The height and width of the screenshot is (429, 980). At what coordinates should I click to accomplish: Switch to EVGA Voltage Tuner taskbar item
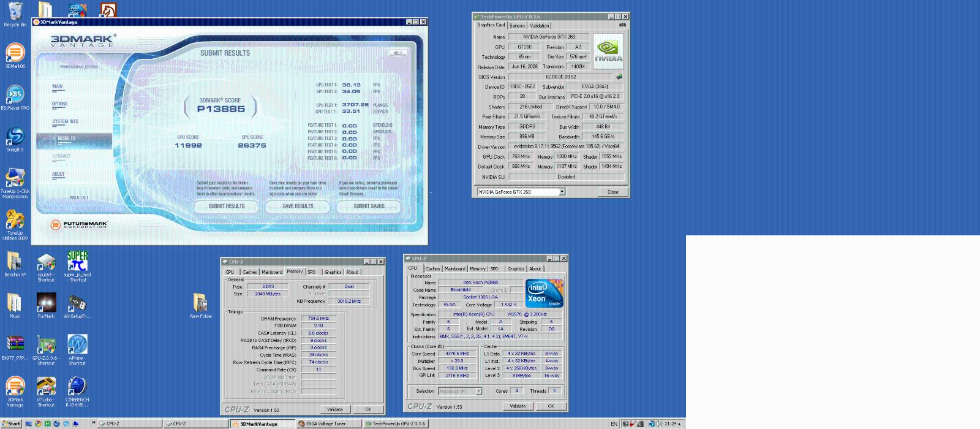329,423
